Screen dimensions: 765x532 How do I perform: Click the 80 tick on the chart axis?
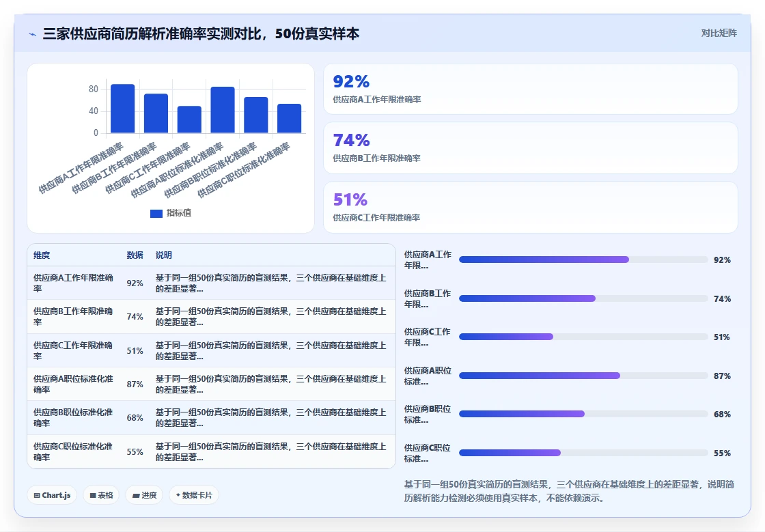[93, 89]
